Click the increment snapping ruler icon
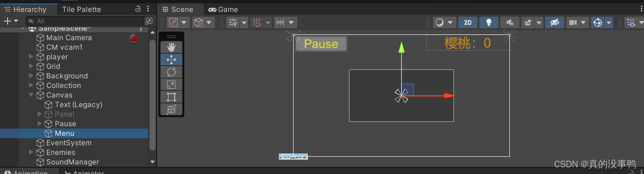Viewport: 644px width, 174px height. [x=281, y=22]
